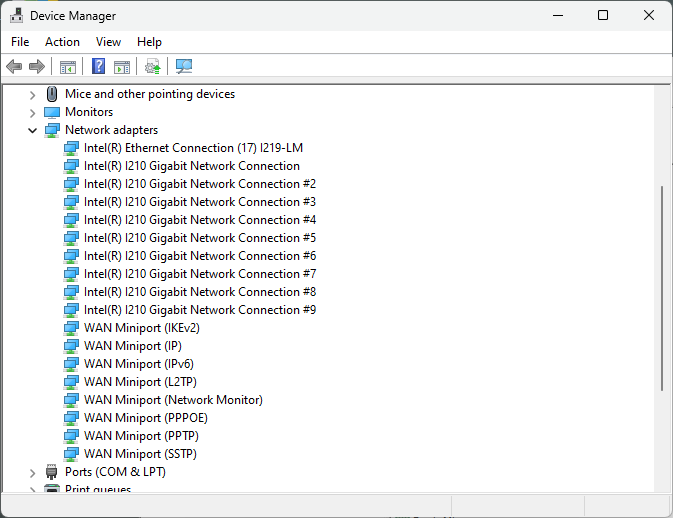
Task: Open the File menu
Action: (x=20, y=42)
